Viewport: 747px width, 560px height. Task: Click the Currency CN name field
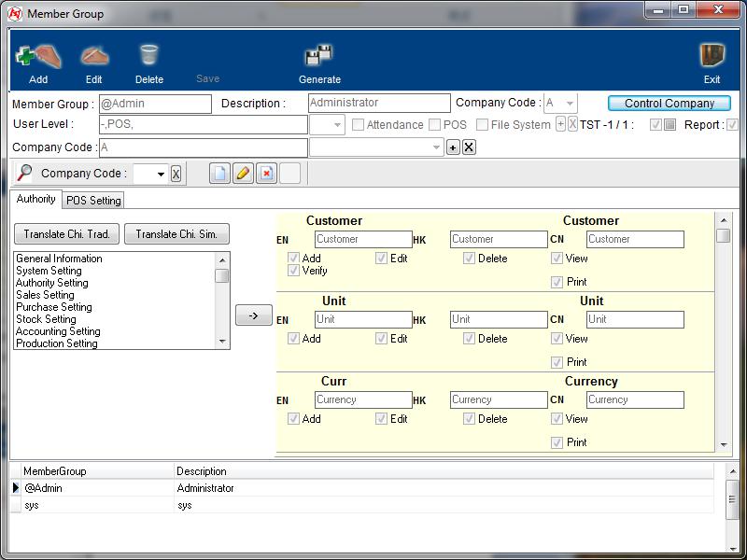tap(635, 399)
